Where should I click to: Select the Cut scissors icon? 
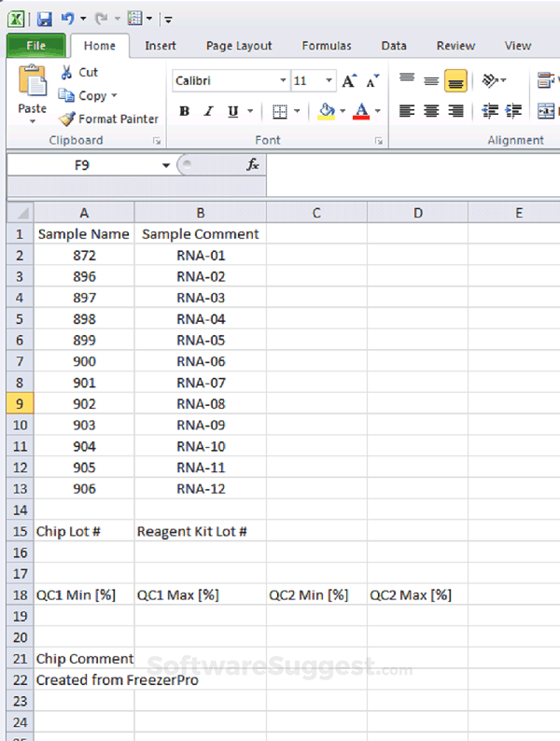(x=67, y=73)
